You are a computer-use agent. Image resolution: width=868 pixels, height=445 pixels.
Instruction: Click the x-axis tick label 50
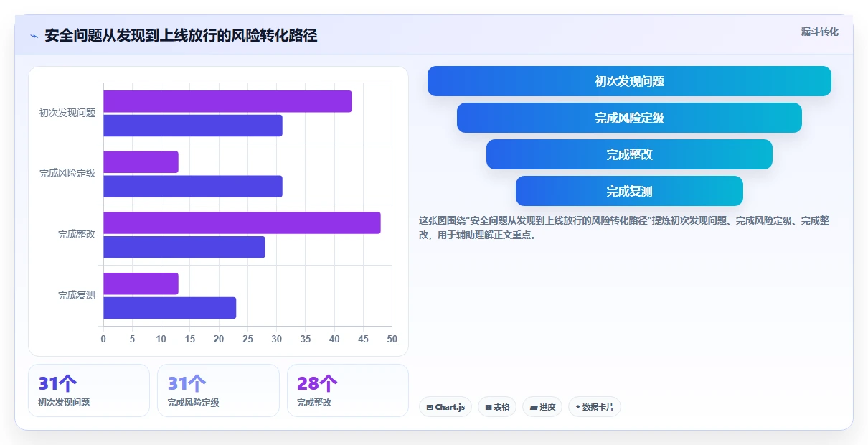pos(392,339)
